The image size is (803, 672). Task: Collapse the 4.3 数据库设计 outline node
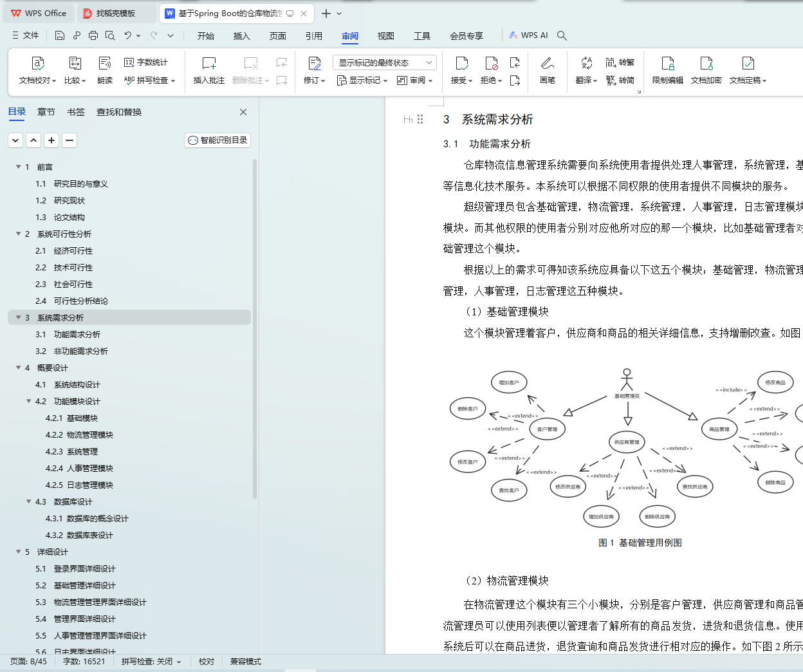point(28,501)
